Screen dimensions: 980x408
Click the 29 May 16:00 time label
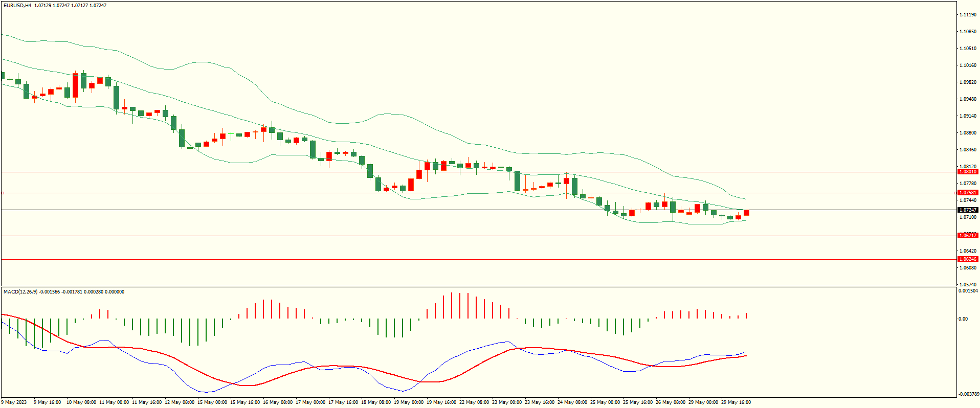tap(736, 402)
